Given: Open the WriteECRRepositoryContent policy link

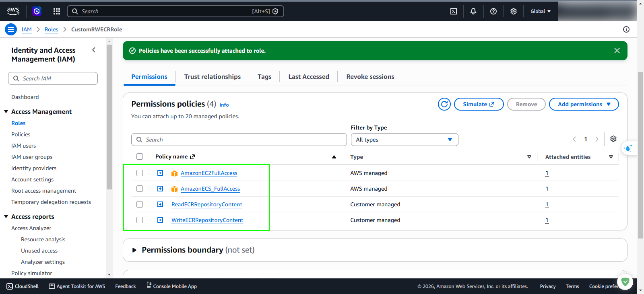Looking at the screenshot, I should coord(207,220).
